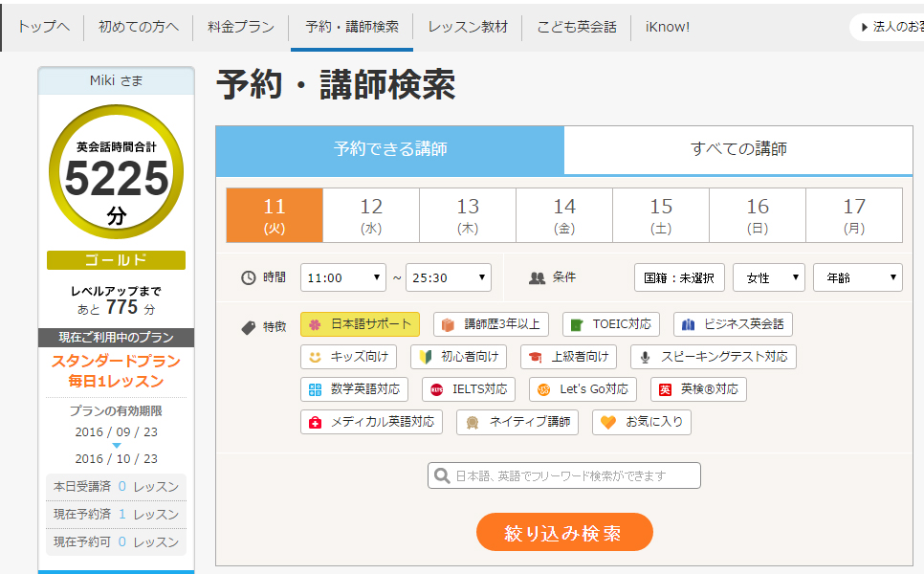This screenshot has width=924, height=574.
Task: Select date 13 (木)
Action: coord(468,215)
